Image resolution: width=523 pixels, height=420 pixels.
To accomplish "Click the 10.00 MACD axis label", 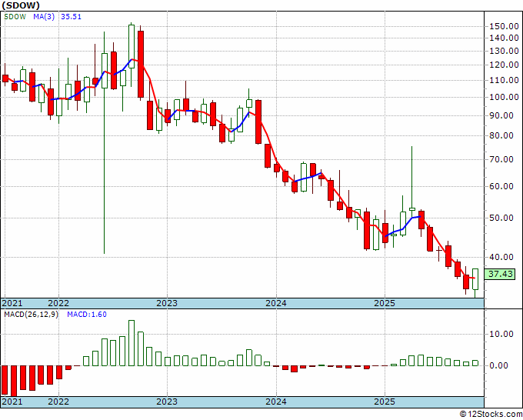I will coord(501,335).
